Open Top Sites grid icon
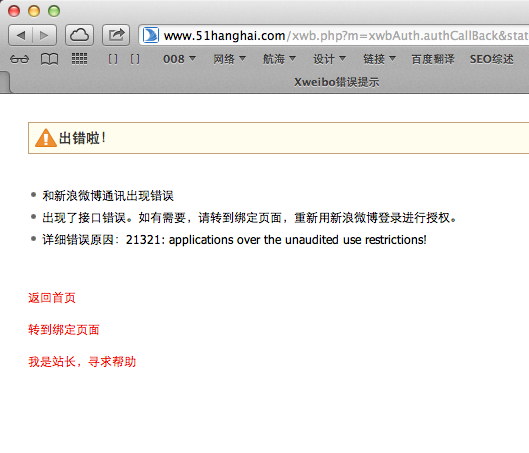Image resolution: width=529 pixels, height=453 pixels. click(79, 59)
